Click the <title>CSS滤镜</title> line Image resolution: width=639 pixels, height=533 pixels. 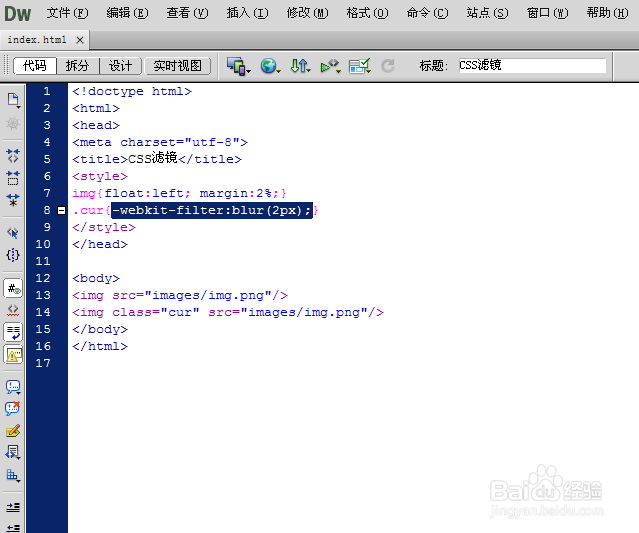[x=157, y=159]
